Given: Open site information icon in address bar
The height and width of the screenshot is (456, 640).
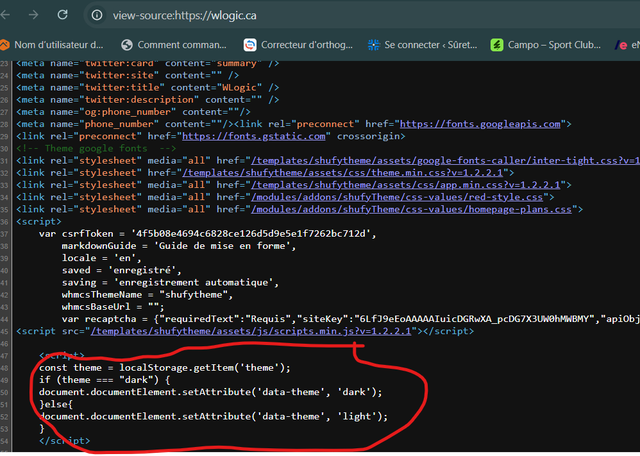Looking at the screenshot, I should (x=97, y=16).
